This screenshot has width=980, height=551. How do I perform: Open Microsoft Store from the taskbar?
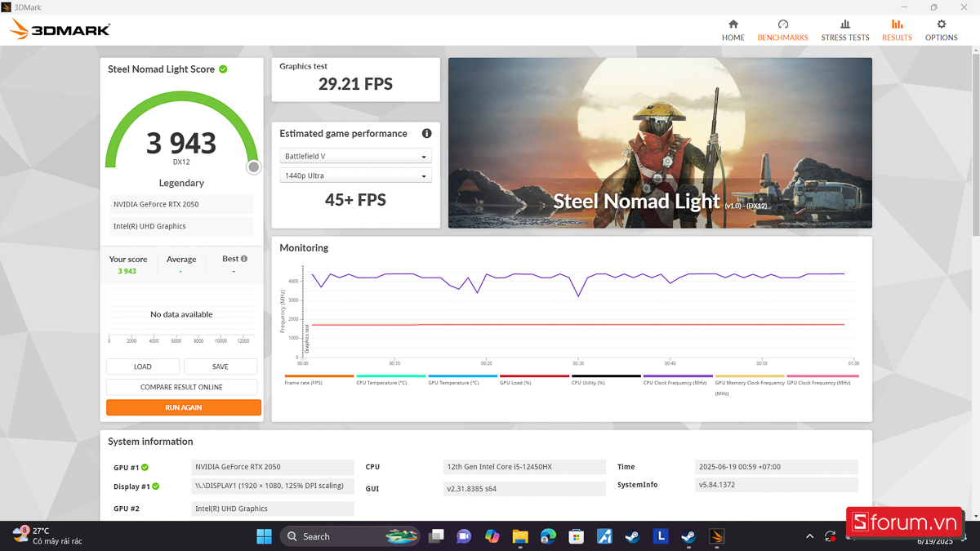[x=577, y=536]
